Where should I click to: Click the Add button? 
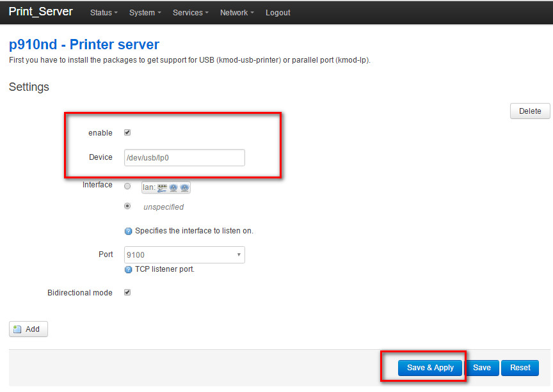[28, 329]
